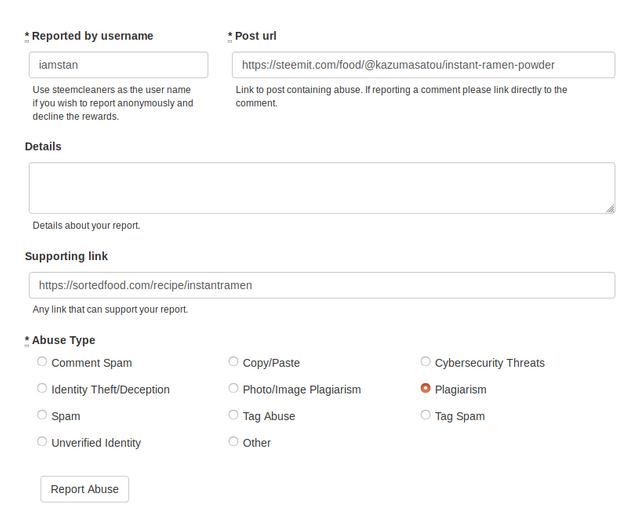
Task: Focus the Reported by username field
Action: 118,64
